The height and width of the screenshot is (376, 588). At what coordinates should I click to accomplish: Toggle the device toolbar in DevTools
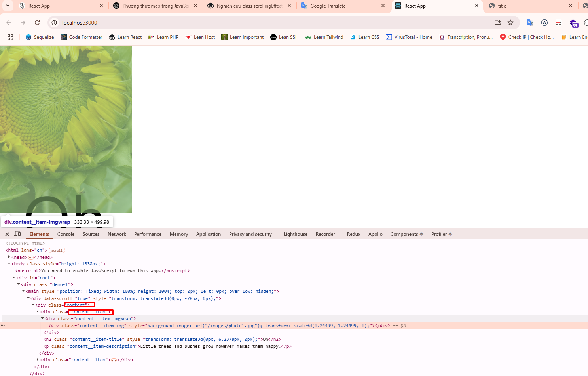tap(17, 234)
